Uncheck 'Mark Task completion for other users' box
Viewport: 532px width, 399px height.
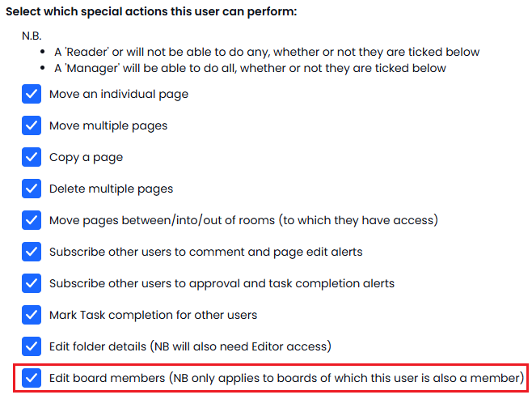32,315
